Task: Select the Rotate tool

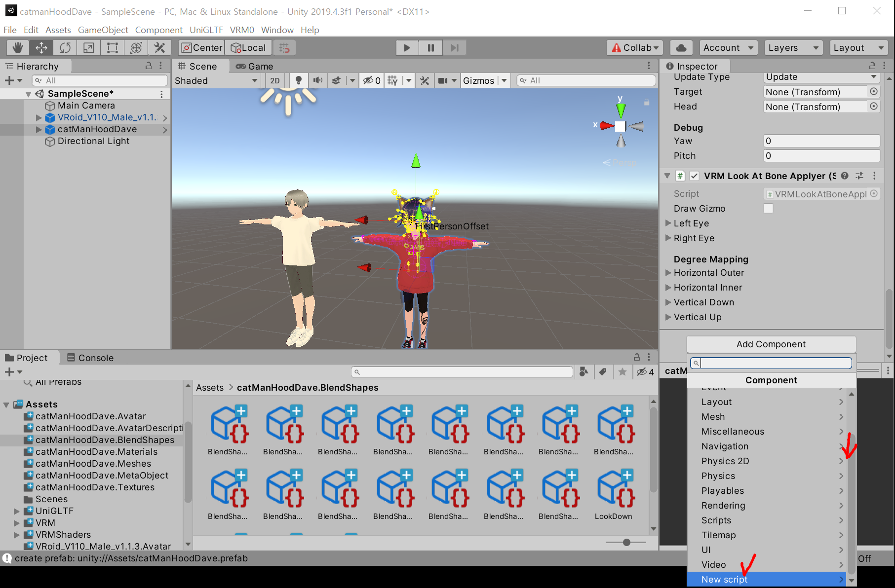Action: [x=65, y=48]
